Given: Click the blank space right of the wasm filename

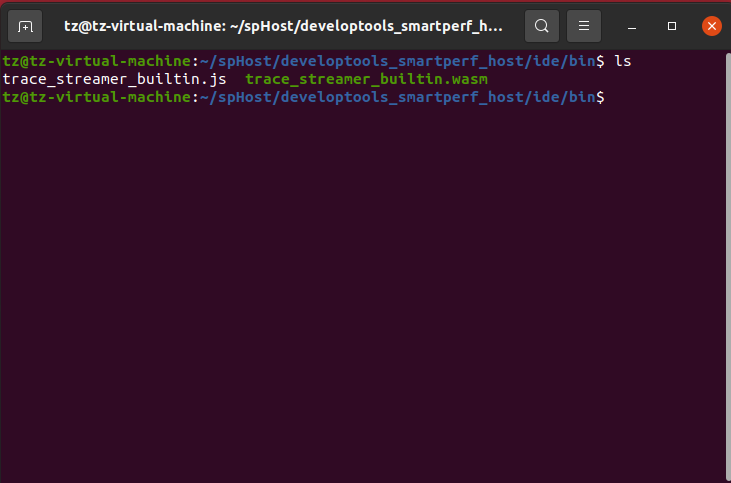Looking at the screenshot, I should tap(600, 79).
